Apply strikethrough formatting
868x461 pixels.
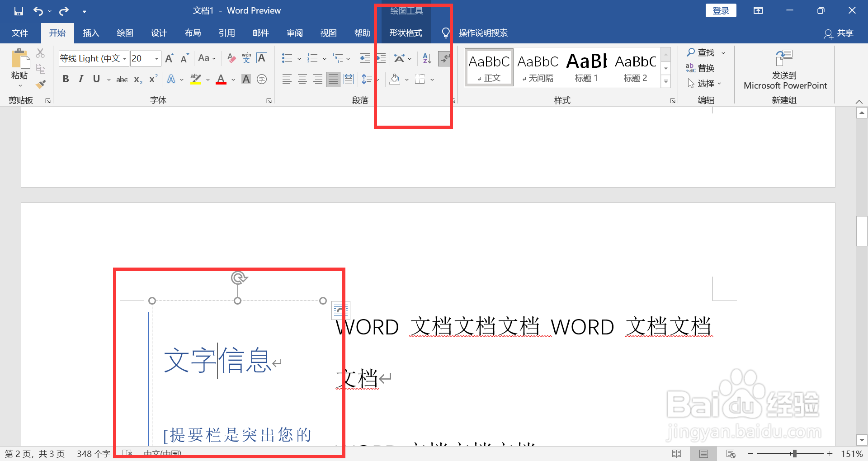coord(122,80)
